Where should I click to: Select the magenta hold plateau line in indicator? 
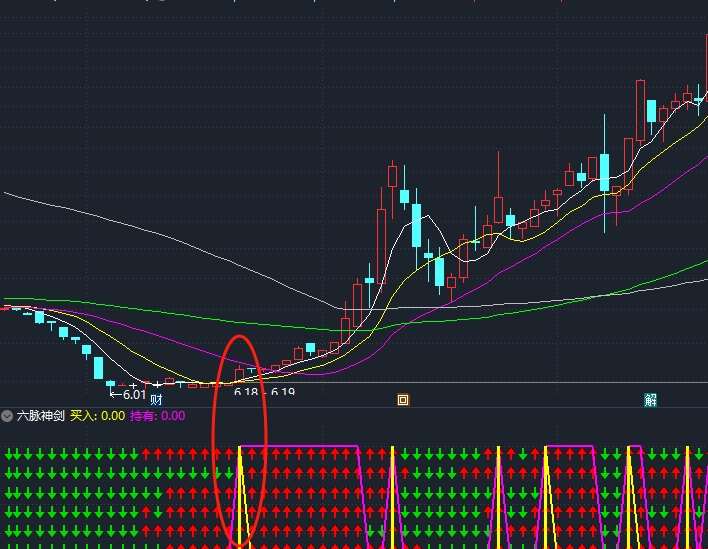tap(300, 445)
